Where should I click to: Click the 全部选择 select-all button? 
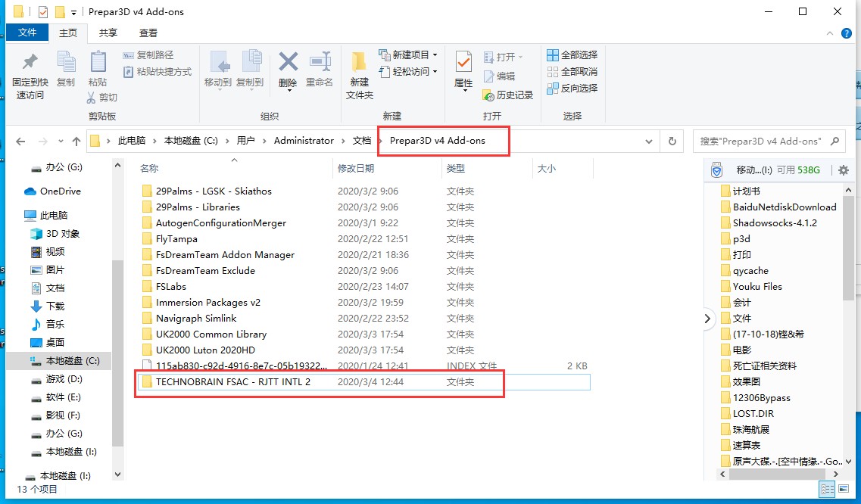[572, 54]
